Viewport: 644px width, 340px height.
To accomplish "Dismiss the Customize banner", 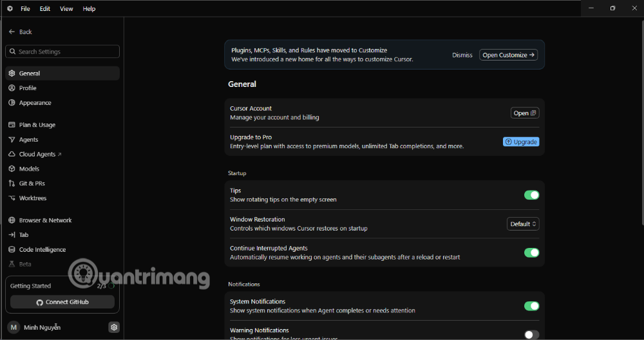I will (462, 55).
